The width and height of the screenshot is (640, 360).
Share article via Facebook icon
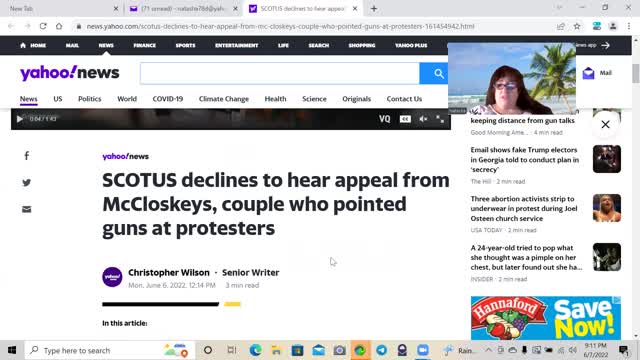[x=27, y=156]
